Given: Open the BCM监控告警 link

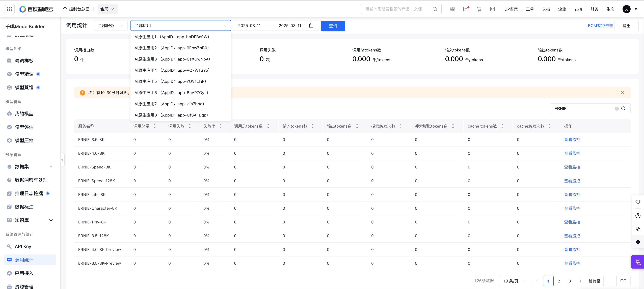Looking at the screenshot, I should tap(600, 25).
